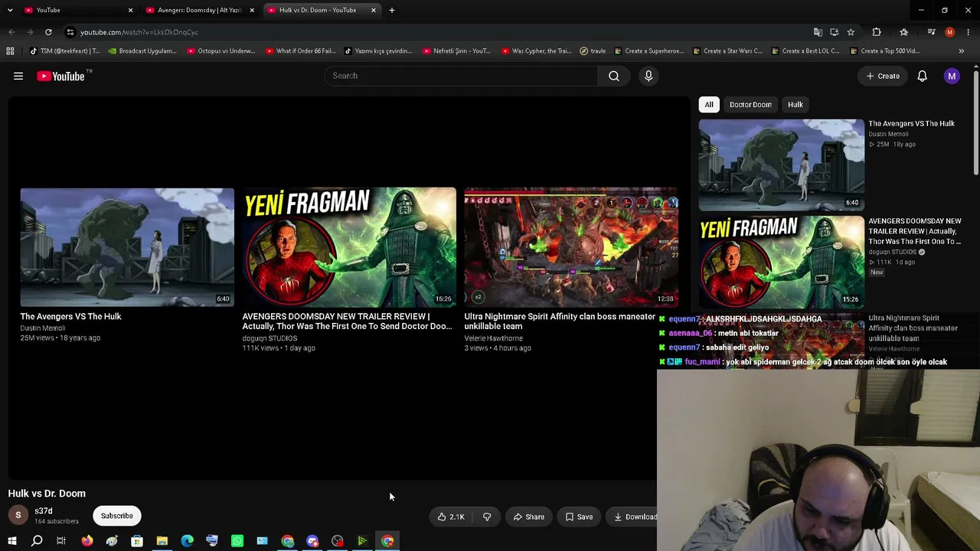This screenshot has height=551, width=980.
Task: Open doguqn STUDIOS channel under endscreen video
Action: point(269,338)
